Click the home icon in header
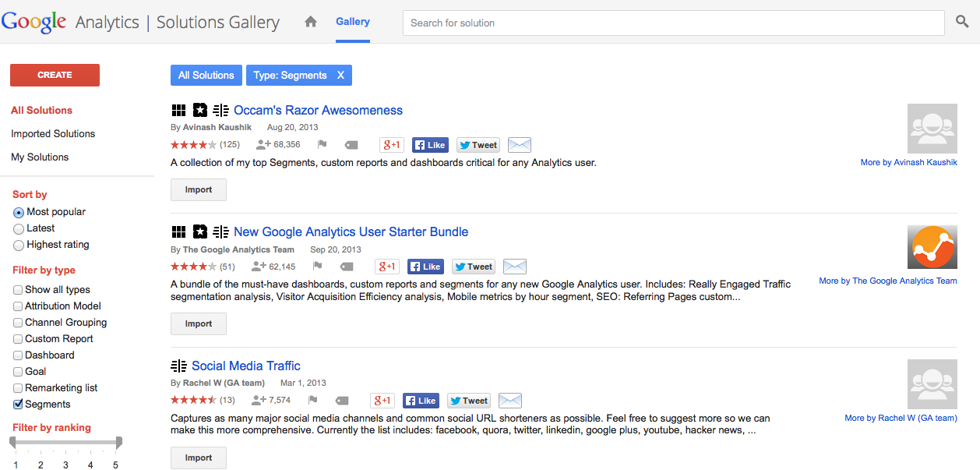Screen dimensions: 980x470 click(x=311, y=22)
